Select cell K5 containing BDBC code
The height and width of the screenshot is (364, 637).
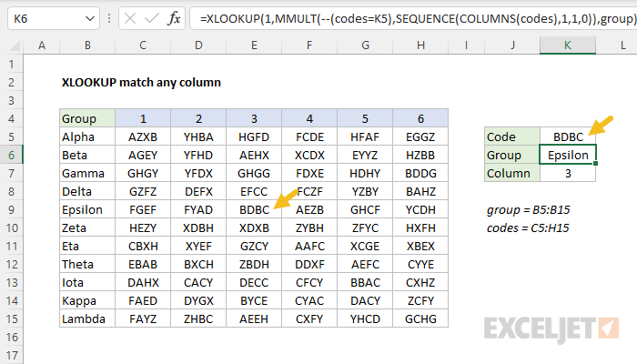568,136
